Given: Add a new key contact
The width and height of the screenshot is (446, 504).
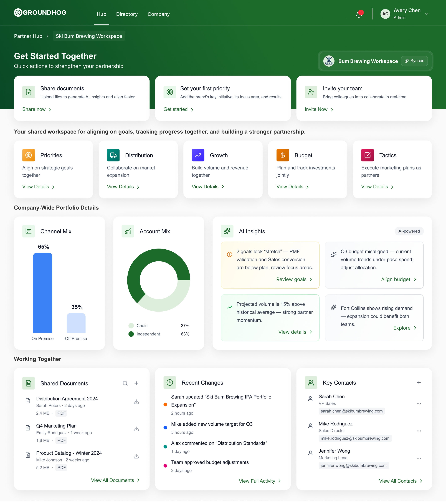Looking at the screenshot, I should [419, 382].
